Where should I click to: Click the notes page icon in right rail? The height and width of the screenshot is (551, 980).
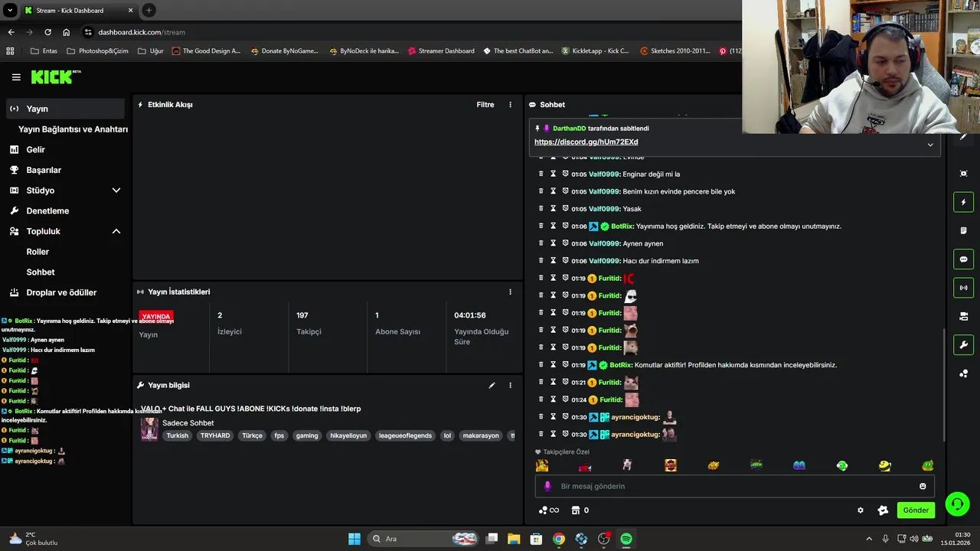point(963,230)
